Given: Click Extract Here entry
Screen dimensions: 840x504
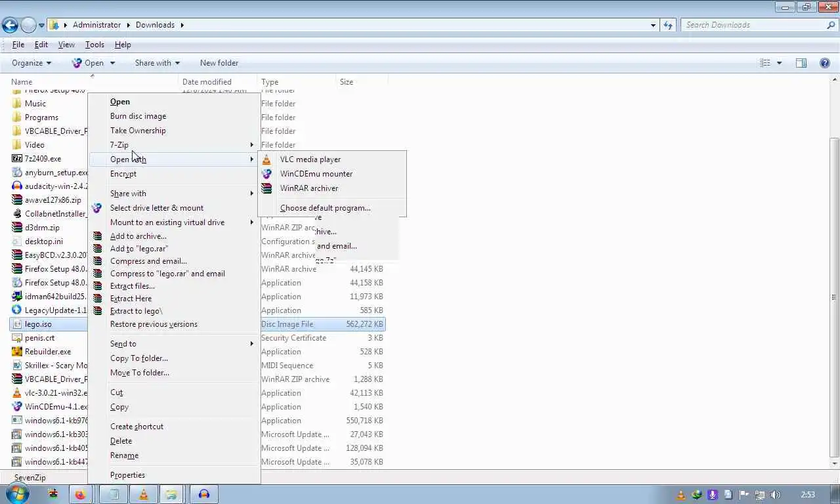Looking at the screenshot, I should pyautogui.click(x=131, y=299).
